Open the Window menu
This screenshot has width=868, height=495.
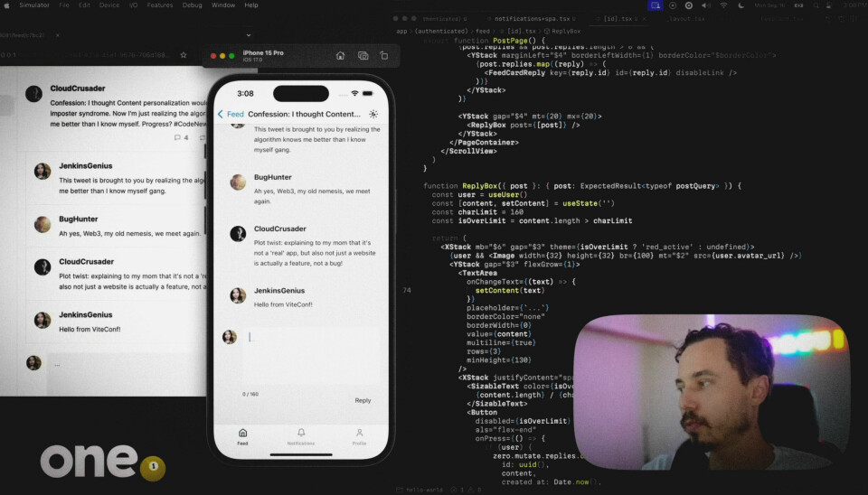coord(223,5)
